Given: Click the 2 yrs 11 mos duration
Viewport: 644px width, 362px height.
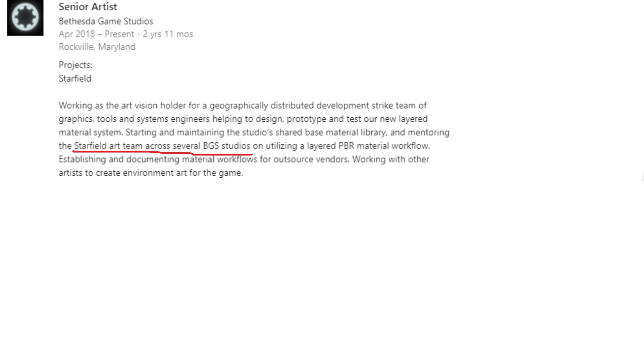Looking at the screenshot, I should pyautogui.click(x=168, y=34).
